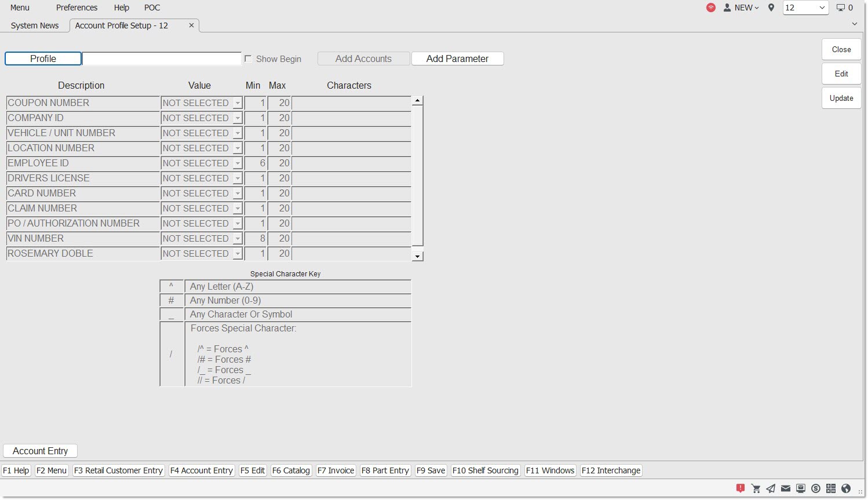Screen dimensions: 868x500
Task: Open the calculator icon in status bar
Action: [831, 488]
